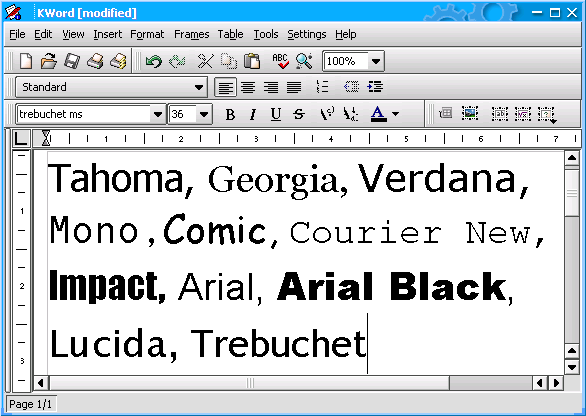The height and width of the screenshot is (416, 586).
Task: Redo the undone action
Action: click(x=177, y=61)
